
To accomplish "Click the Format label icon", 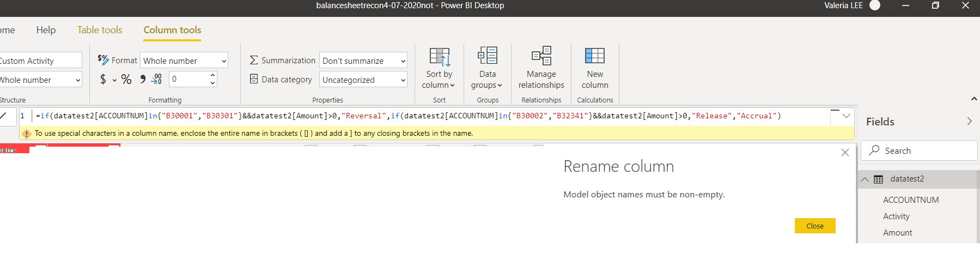I will click(103, 59).
